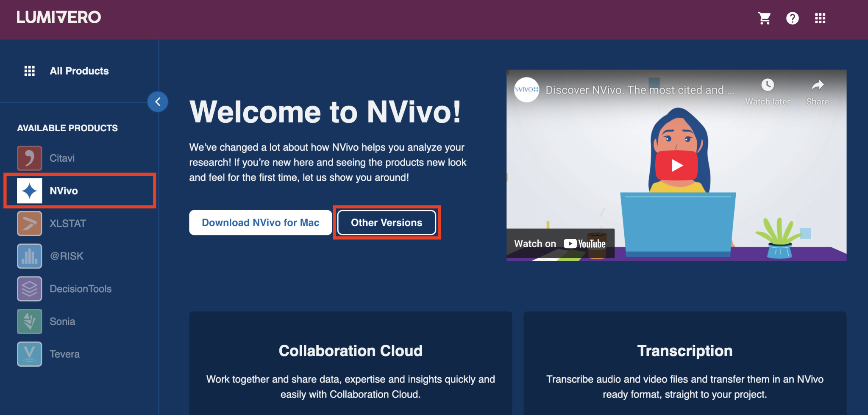Open the XLSTAT product icon
Screen dimensions: 868x415
click(x=29, y=223)
